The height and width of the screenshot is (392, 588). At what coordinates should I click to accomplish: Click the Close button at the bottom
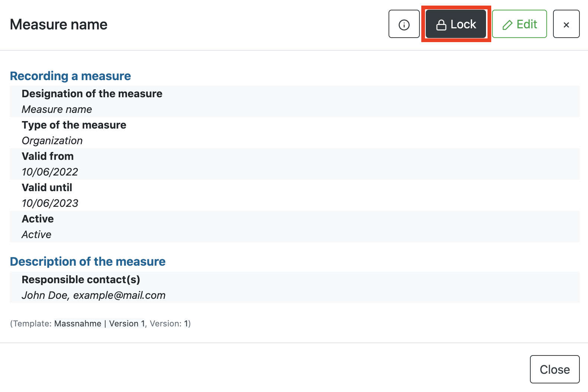tap(555, 369)
